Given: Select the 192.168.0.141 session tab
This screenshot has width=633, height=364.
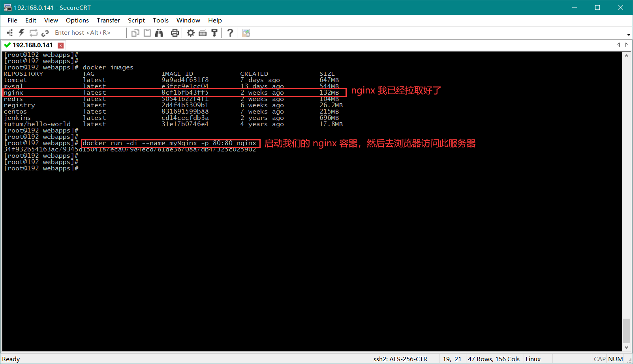Looking at the screenshot, I should click(32, 45).
